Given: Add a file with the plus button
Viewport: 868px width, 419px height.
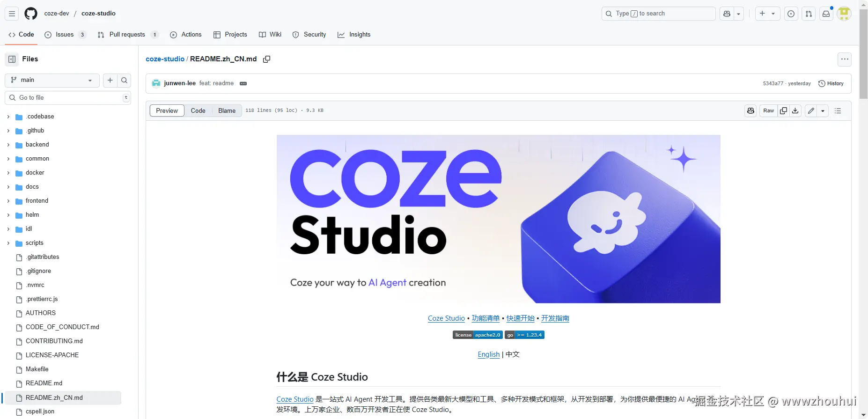Looking at the screenshot, I should click(110, 80).
